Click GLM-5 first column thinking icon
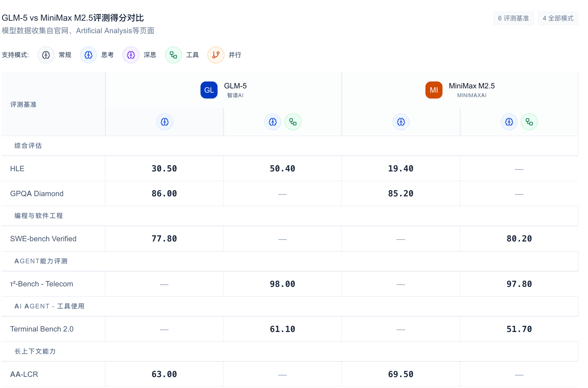This screenshot has width=588, height=388. 165,122
